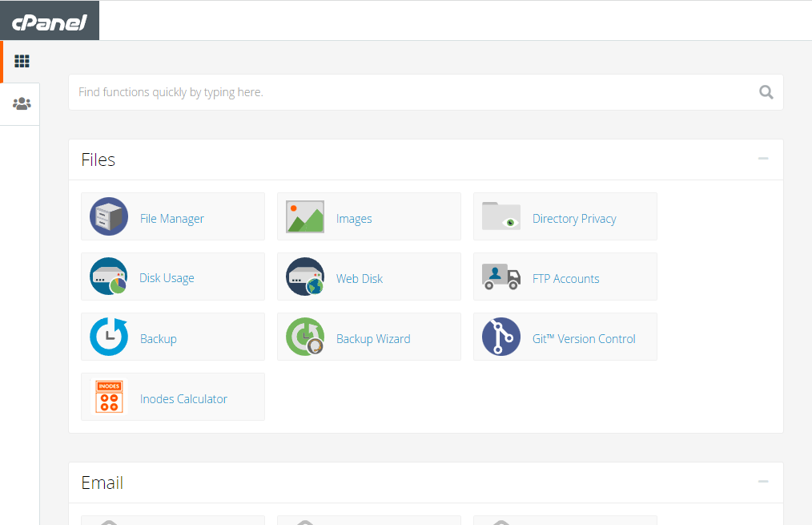Collapse the Files section
The width and height of the screenshot is (812, 525).
(763, 159)
